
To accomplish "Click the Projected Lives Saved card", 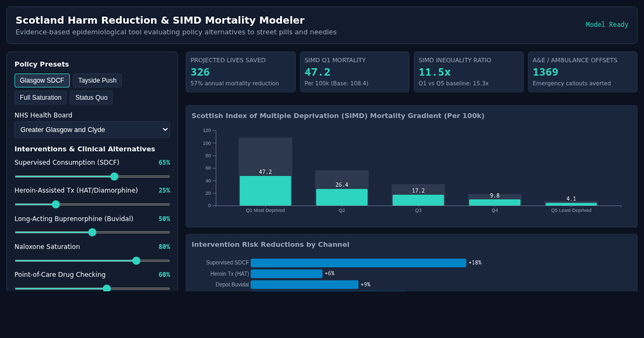I will click(x=240, y=72).
